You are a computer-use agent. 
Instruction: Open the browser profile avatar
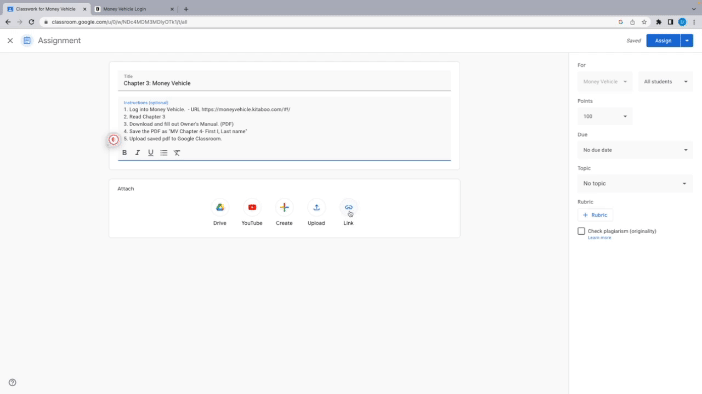[682, 22]
